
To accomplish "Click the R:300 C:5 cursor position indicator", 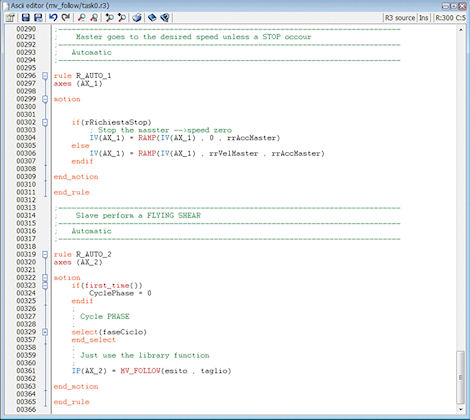I will click(x=450, y=18).
